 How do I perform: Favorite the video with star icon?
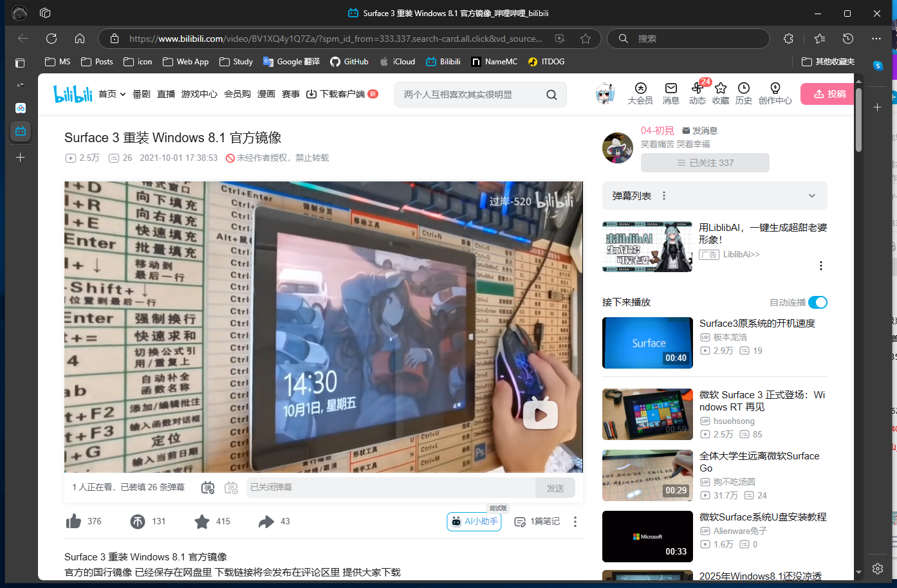click(x=202, y=521)
